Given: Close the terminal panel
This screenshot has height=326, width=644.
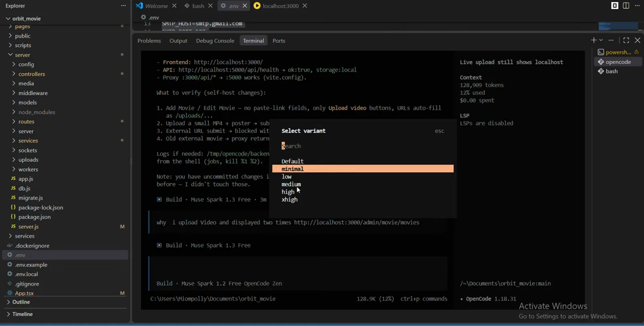Looking at the screenshot, I should [x=638, y=40].
